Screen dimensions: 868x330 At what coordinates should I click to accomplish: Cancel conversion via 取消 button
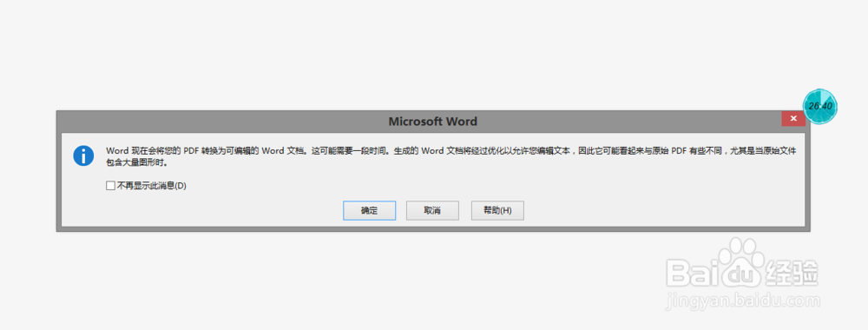(432, 210)
